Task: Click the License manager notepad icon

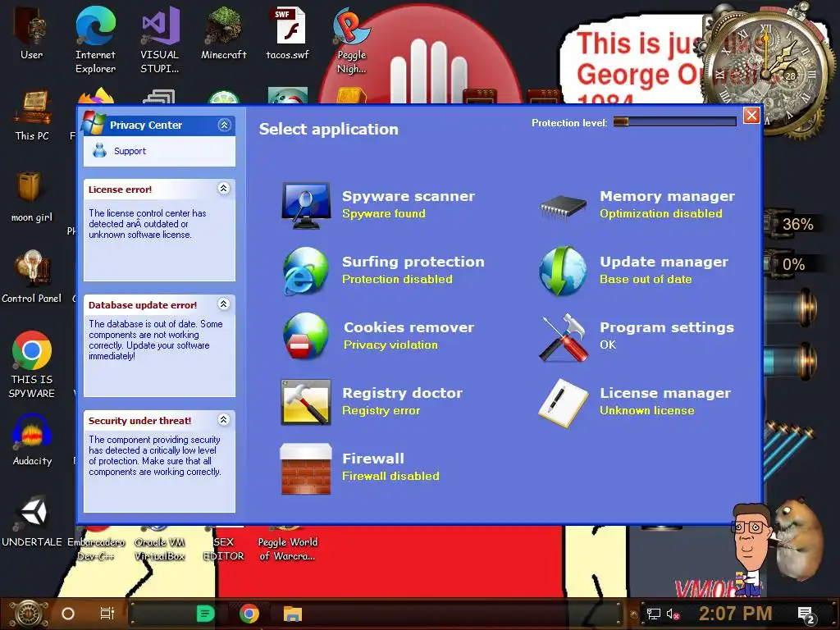Action: [563, 403]
